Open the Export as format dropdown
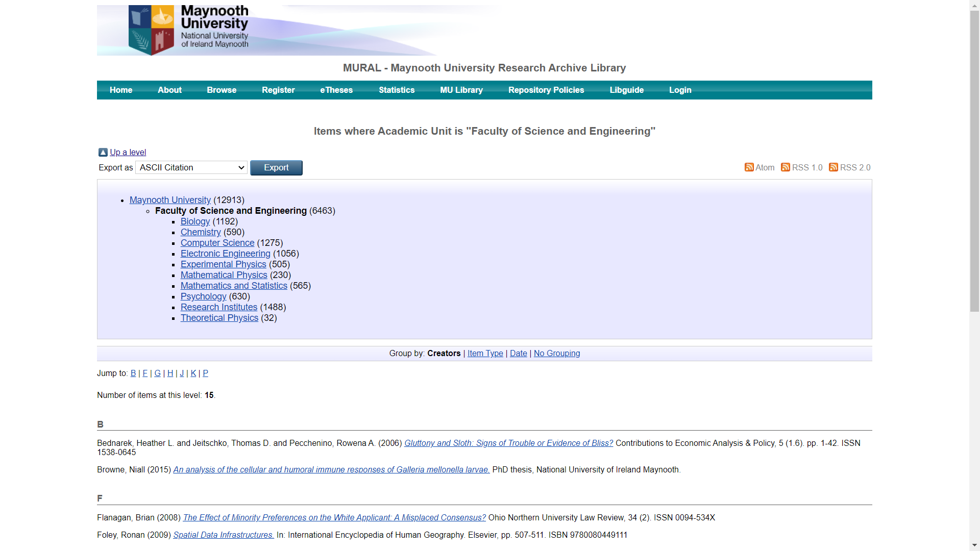Viewport: 980px width, 551px height. click(191, 168)
